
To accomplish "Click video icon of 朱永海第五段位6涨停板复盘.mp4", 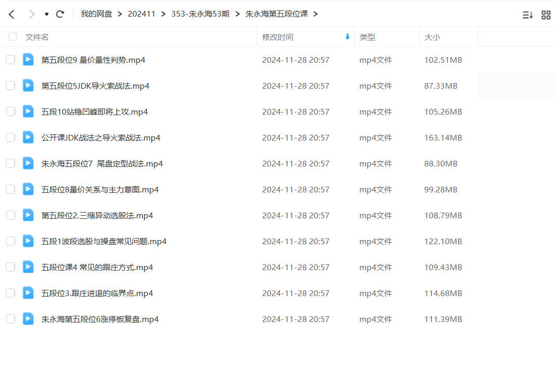I will (29, 318).
